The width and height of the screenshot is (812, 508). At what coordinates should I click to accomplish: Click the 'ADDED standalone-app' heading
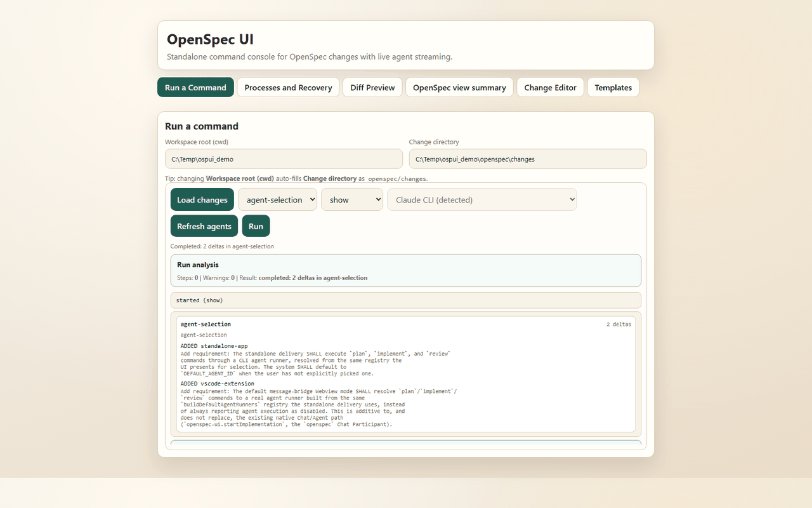click(214, 346)
